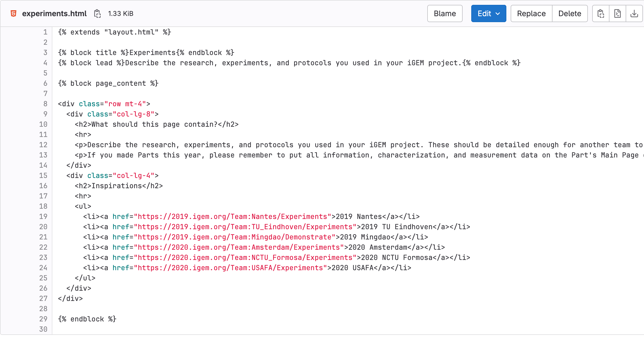Click the Delete button
The width and height of the screenshot is (644, 343).
point(570,13)
